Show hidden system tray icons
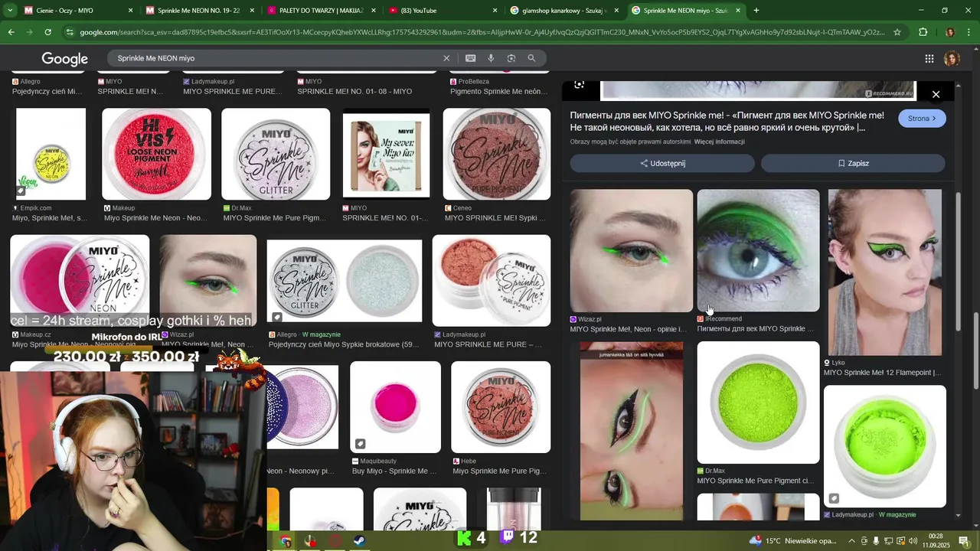 click(851, 541)
